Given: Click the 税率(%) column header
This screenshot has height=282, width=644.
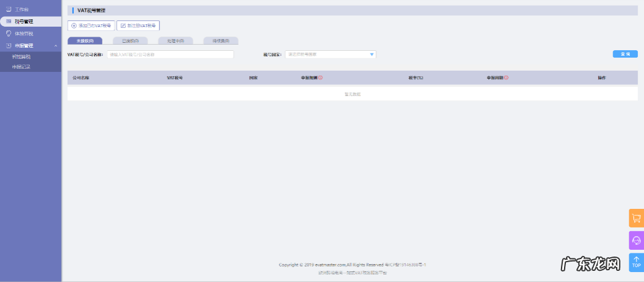Looking at the screenshot, I should [x=416, y=77].
